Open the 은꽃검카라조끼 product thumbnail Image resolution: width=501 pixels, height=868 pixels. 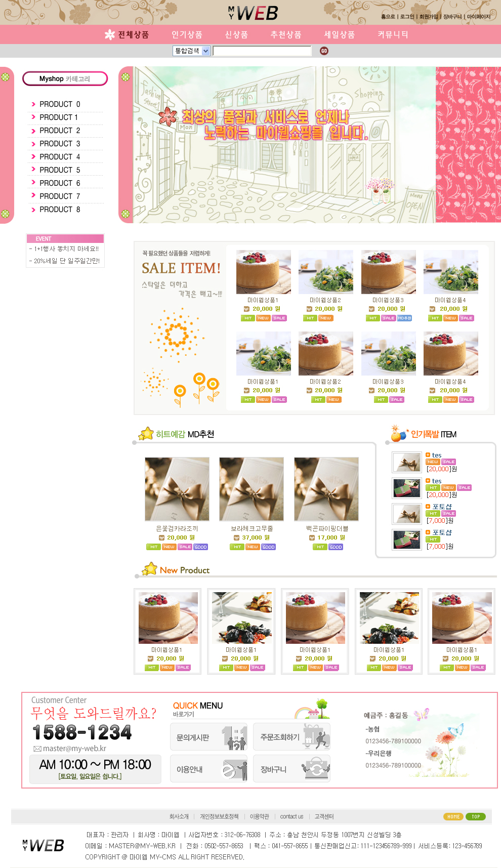[x=177, y=489]
